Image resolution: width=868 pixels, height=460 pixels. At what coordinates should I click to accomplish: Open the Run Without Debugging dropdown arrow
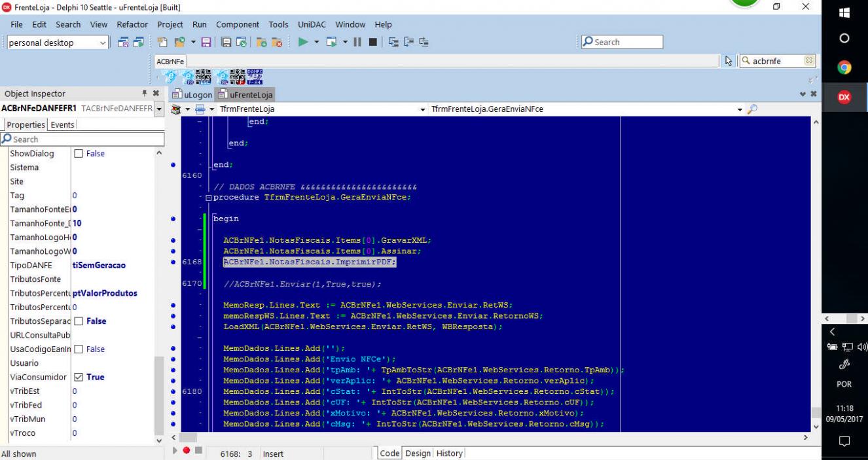(345, 43)
